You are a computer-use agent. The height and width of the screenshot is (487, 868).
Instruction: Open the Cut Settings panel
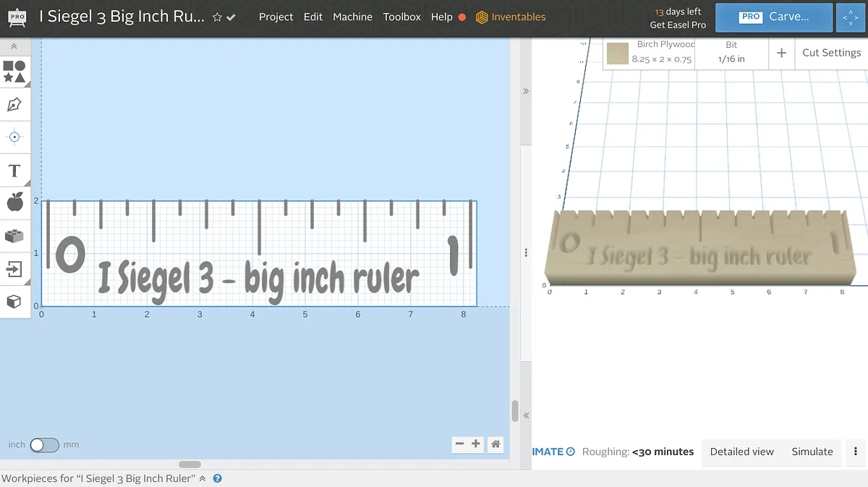(x=831, y=53)
